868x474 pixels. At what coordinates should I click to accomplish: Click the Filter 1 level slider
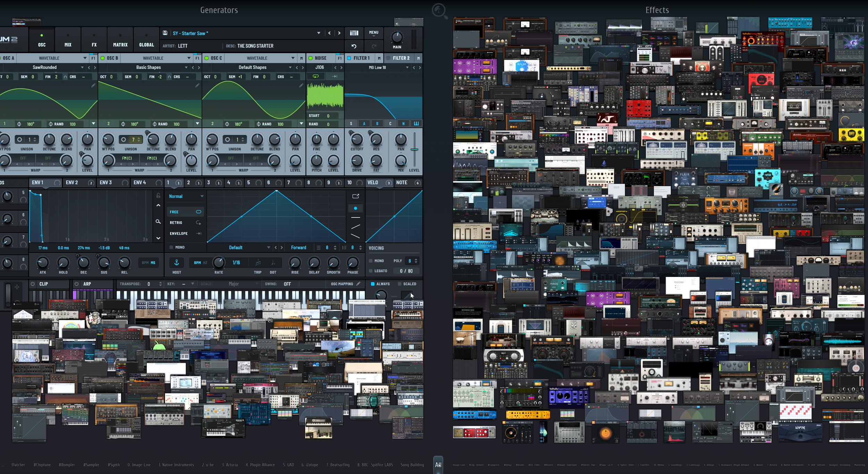pyautogui.click(x=414, y=149)
